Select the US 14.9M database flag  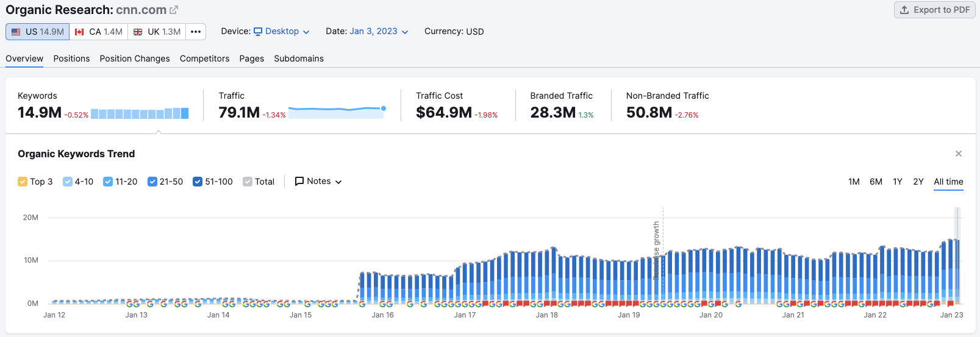38,32
